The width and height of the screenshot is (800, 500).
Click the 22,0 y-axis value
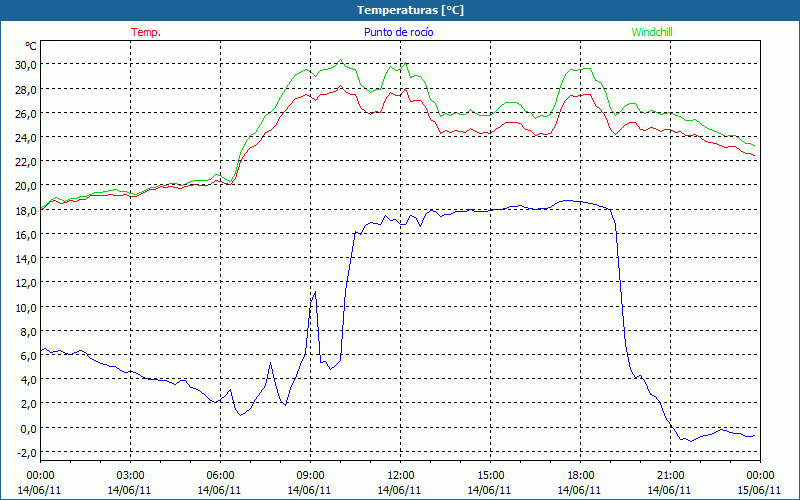pyautogui.click(x=27, y=162)
